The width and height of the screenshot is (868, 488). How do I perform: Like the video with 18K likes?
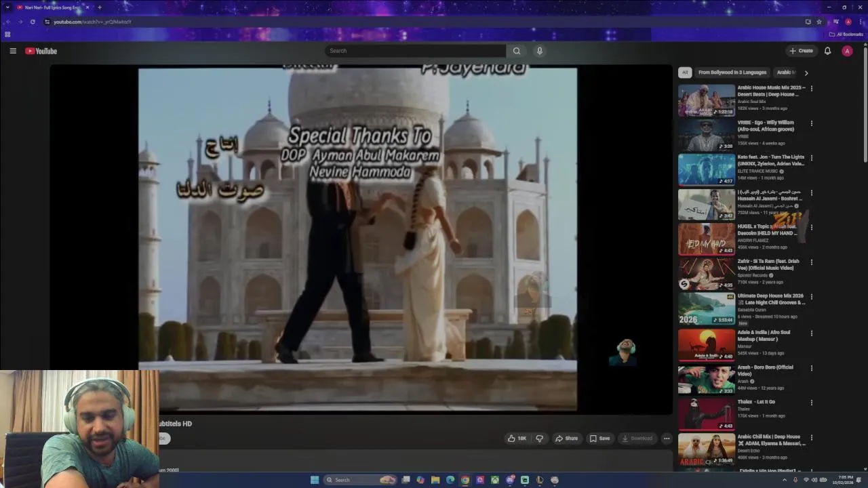pyautogui.click(x=517, y=439)
